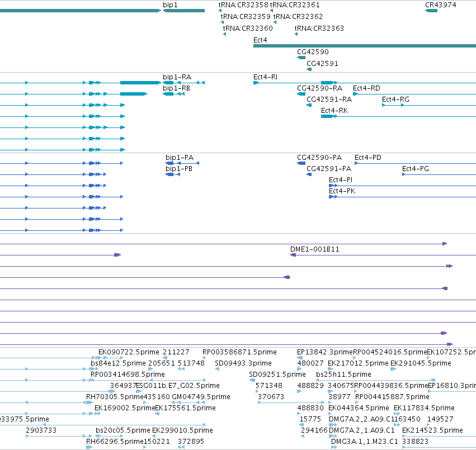Click the 2903733 feature label
476x450 pixels.
click(41, 430)
